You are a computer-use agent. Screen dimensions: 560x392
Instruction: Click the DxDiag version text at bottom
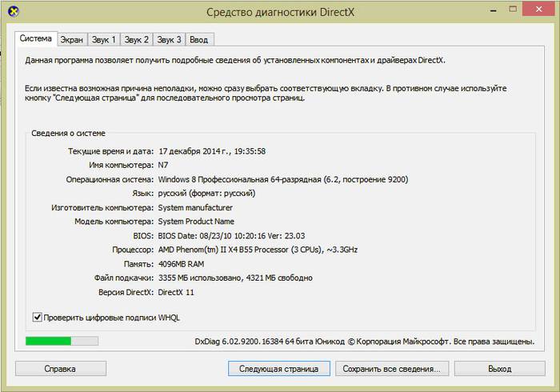click(364, 342)
